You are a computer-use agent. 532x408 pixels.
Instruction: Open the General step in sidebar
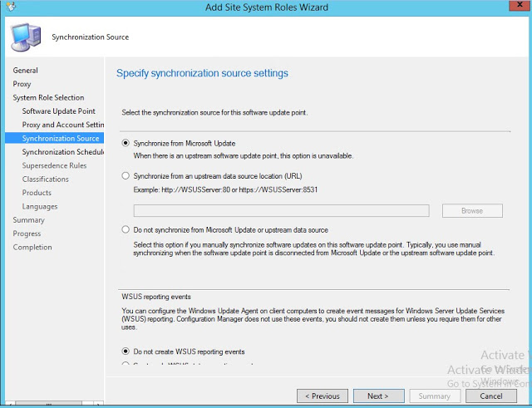[26, 71]
